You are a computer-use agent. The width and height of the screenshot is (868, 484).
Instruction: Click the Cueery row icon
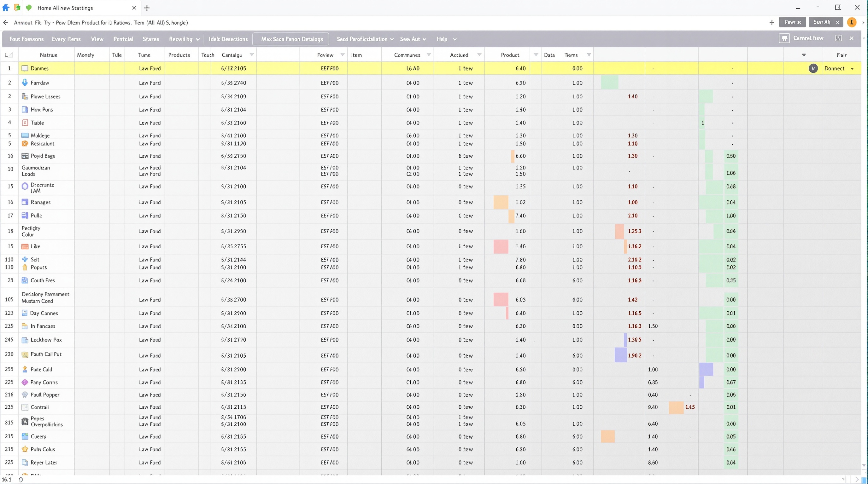25,436
